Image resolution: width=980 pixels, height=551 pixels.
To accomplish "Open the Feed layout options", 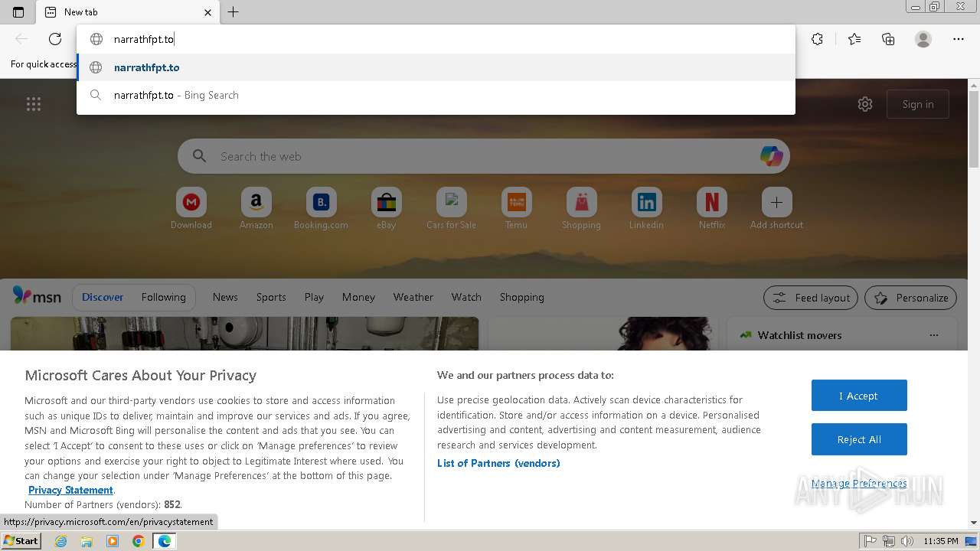I will (812, 298).
